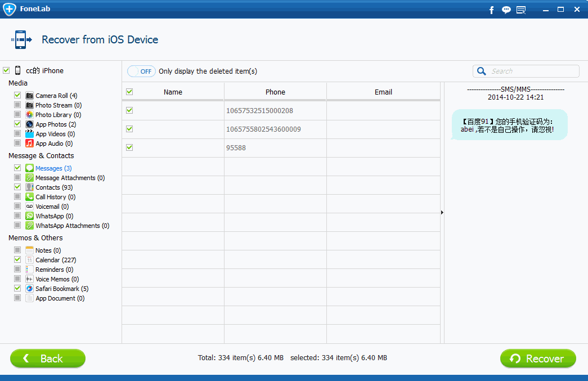Image resolution: width=588 pixels, height=381 pixels.
Task: Collapse the preview panel with divider arrow
Action: [x=442, y=213]
